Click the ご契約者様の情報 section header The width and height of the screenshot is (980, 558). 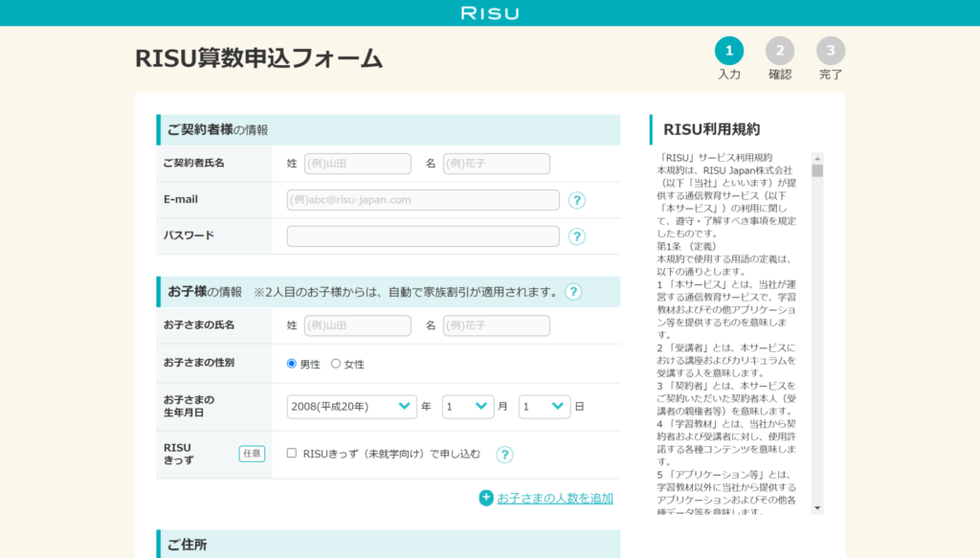click(389, 130)
